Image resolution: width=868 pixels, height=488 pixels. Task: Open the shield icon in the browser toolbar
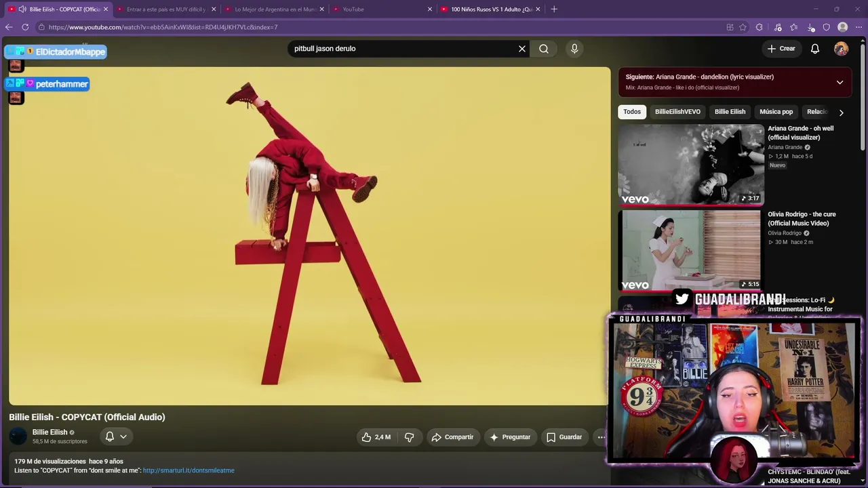[x=826, y=27]
